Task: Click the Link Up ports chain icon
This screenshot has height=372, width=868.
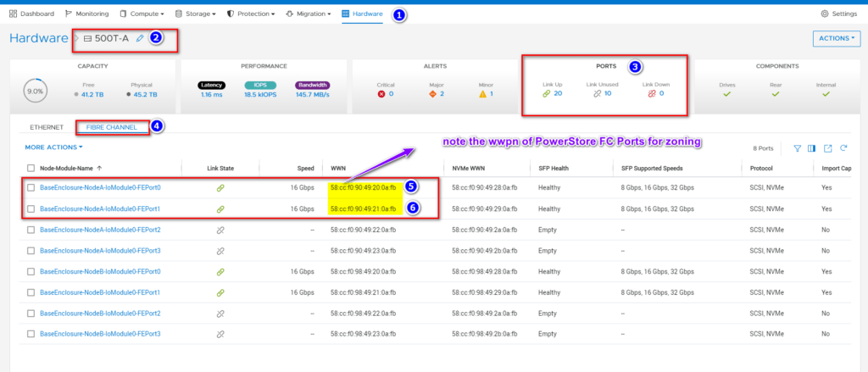Action: (547, 94)
